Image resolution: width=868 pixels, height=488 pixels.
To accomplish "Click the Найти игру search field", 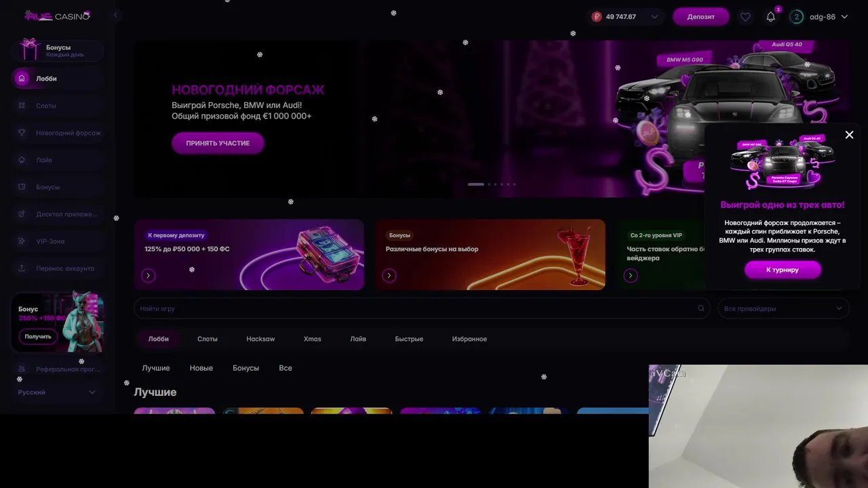I will pyautogui.click(x=422, y=308).
